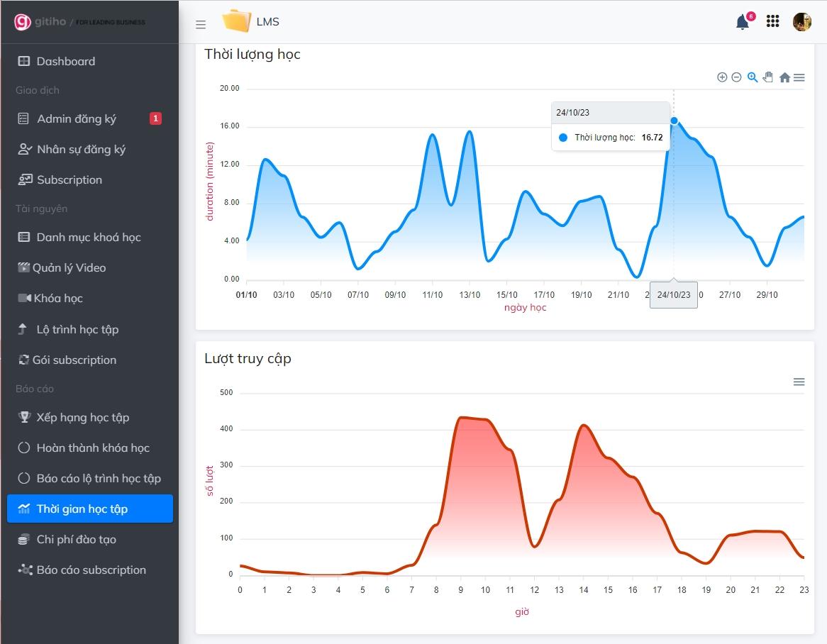Reset chart zoom with home icon

[784, 77]
